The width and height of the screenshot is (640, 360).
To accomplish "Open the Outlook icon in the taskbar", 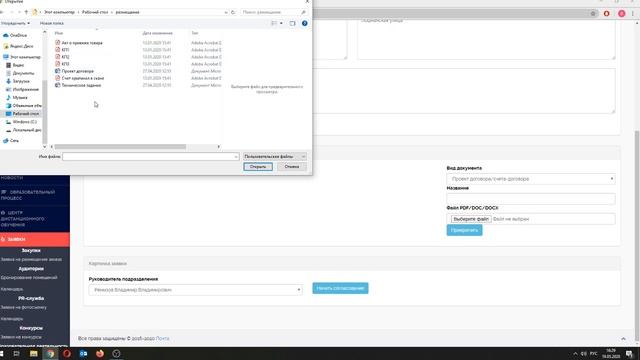I will point(83,354).
